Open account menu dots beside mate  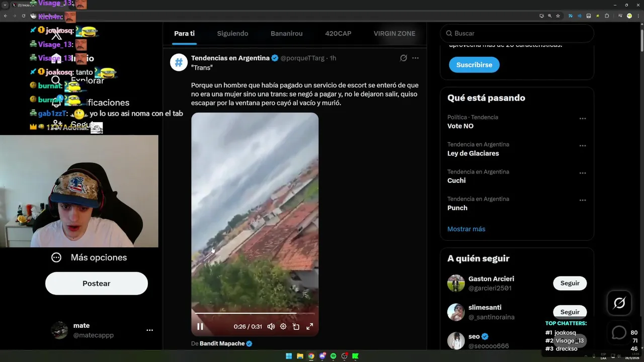click(149, 330)
